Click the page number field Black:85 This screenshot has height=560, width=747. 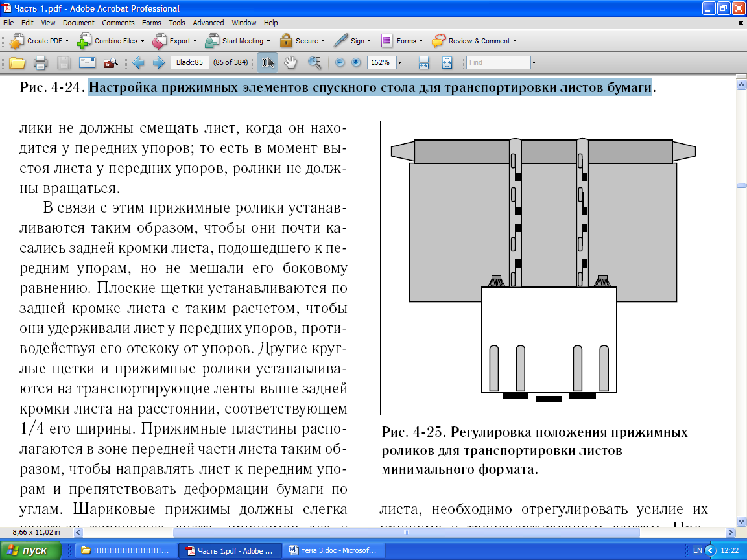tap(189, 62)
